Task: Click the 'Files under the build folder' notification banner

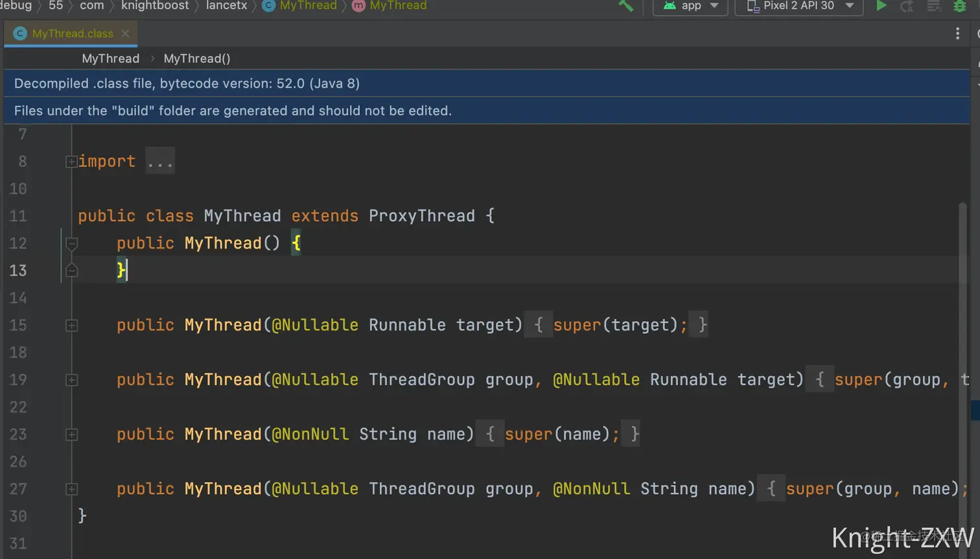Action: pyautogui.click(x=487, y=111)
